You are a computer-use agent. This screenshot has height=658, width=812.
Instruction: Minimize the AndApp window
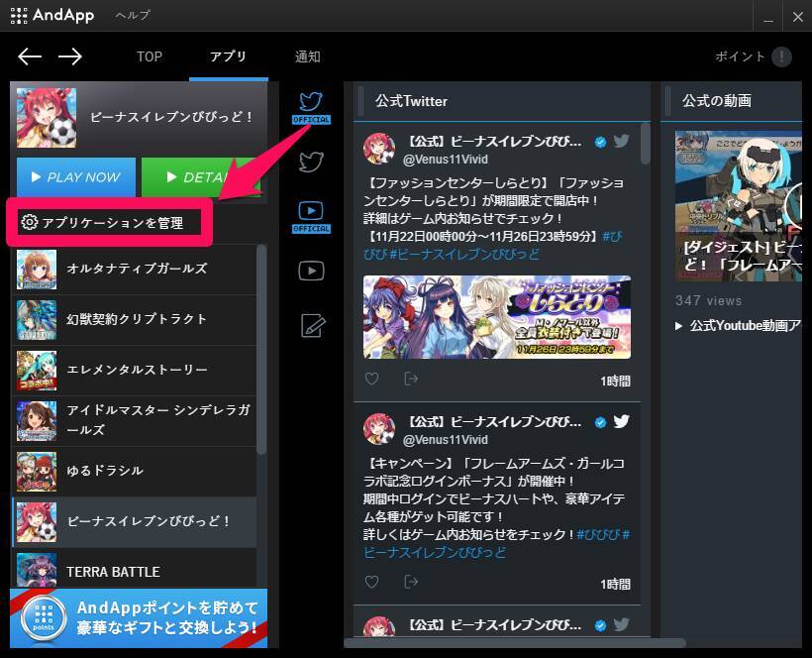point(768,16)
